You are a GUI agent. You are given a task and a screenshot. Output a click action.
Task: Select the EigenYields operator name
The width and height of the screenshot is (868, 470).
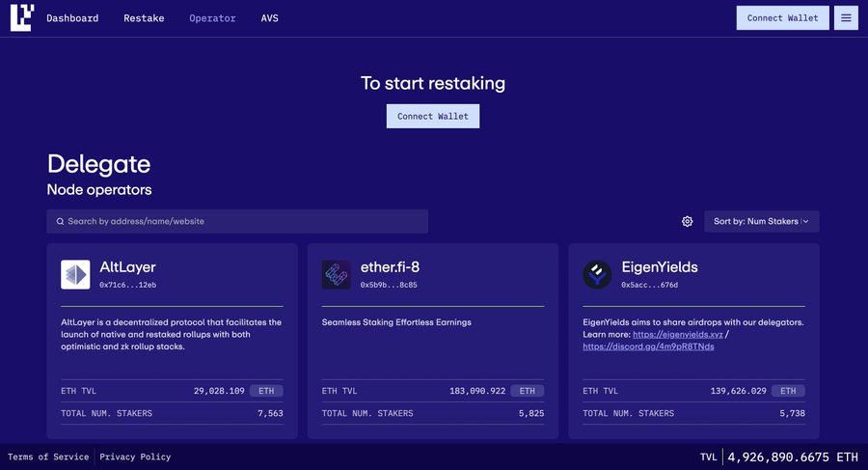660,267
